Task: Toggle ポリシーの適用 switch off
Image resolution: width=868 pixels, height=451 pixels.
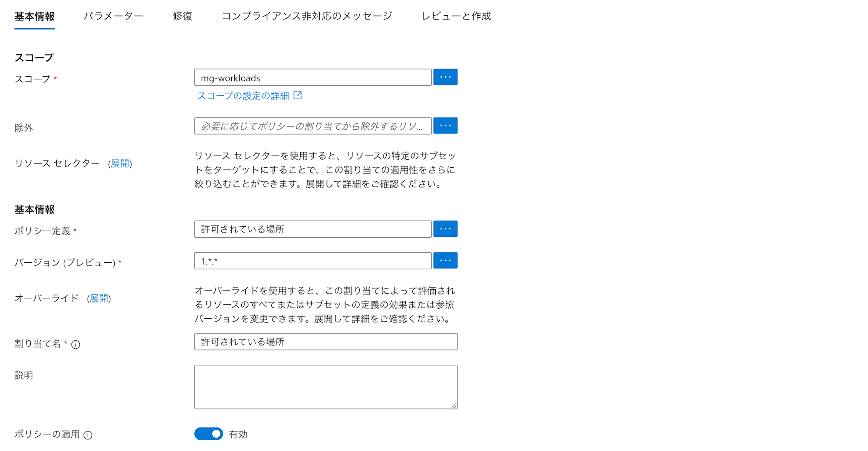Action: pyautogui.click(x=209, y=434)
